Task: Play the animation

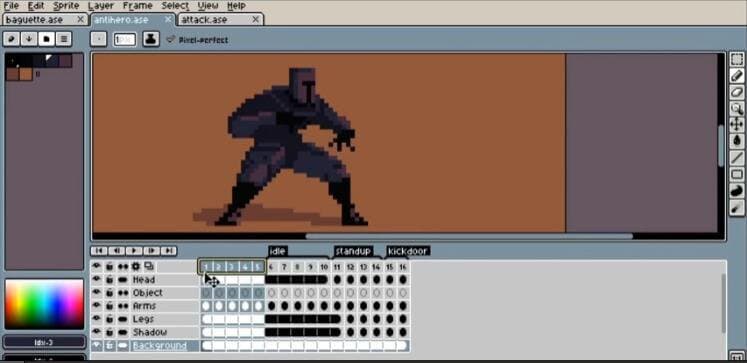Action: click(x=134, y=251)
